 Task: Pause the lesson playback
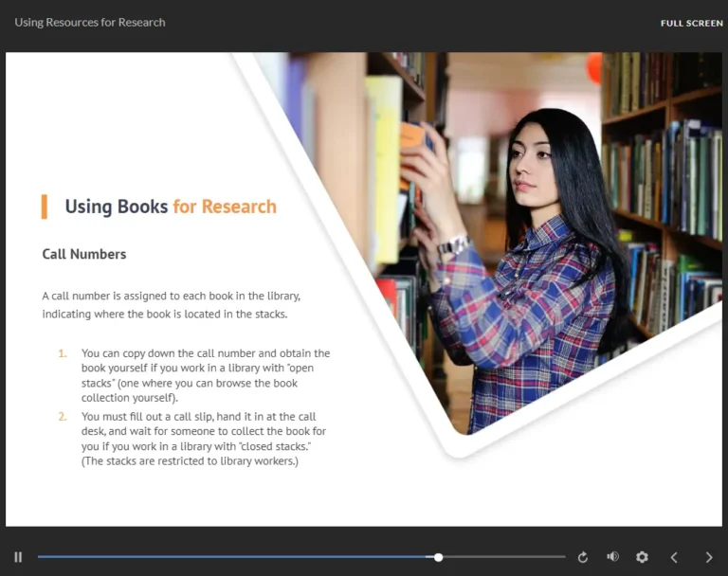18,557
